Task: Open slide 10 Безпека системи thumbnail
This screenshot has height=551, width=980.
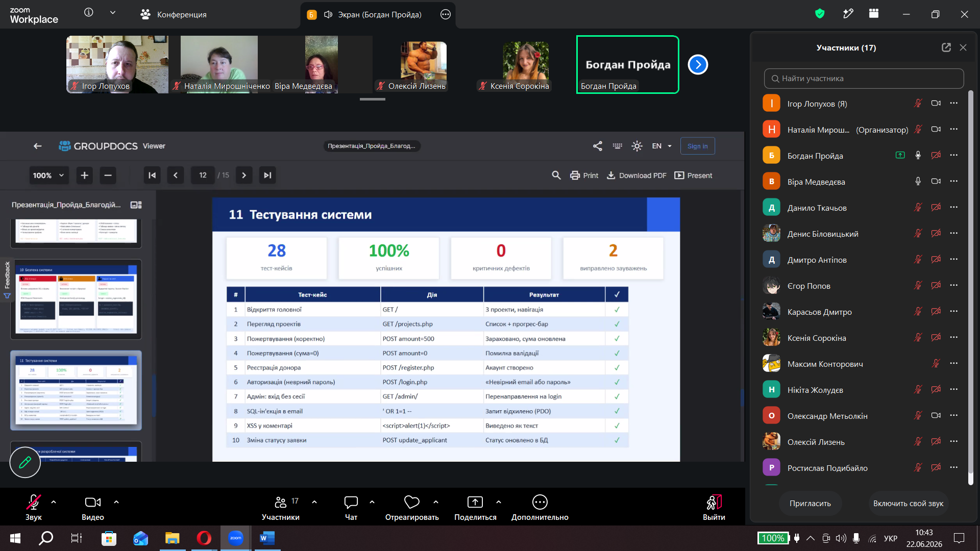Action: (x=76, y=299)
